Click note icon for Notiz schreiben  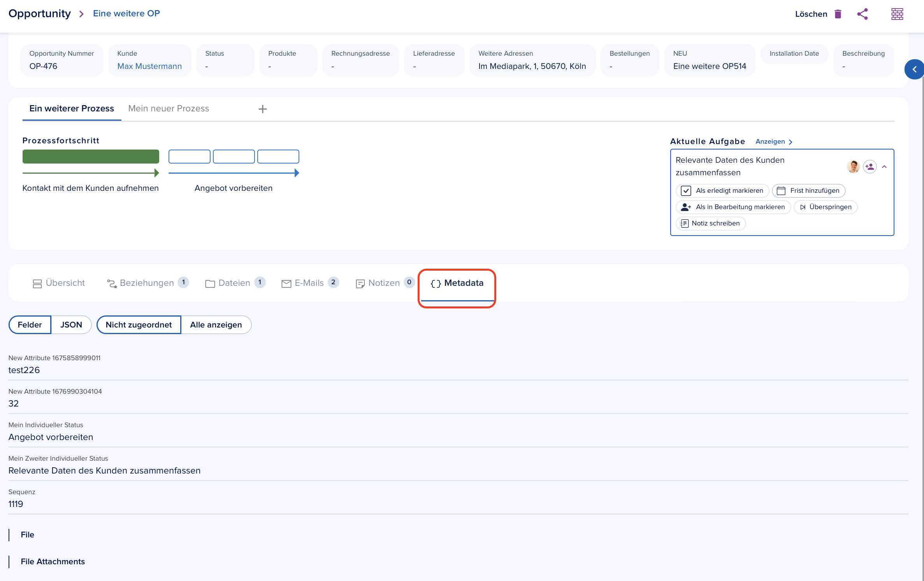pyautogui.click(x=684, y=224)
